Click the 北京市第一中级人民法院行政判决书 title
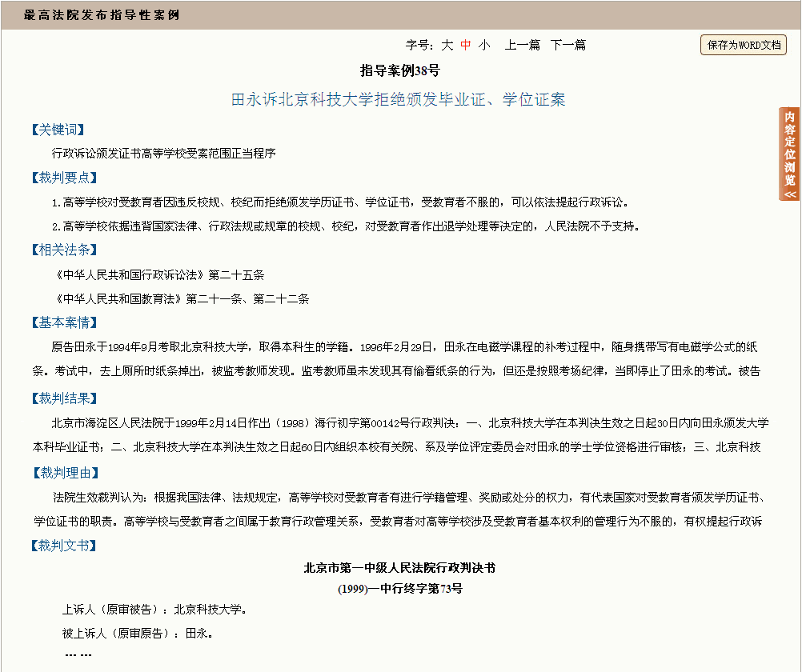 (400, 568)
